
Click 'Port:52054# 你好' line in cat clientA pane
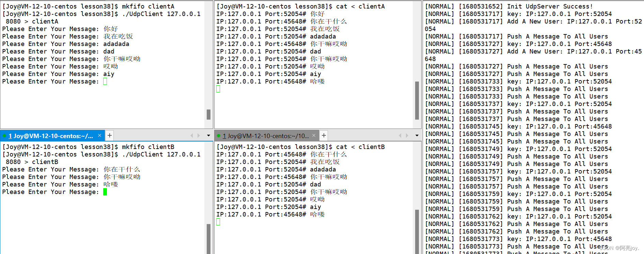coord(271,14)
